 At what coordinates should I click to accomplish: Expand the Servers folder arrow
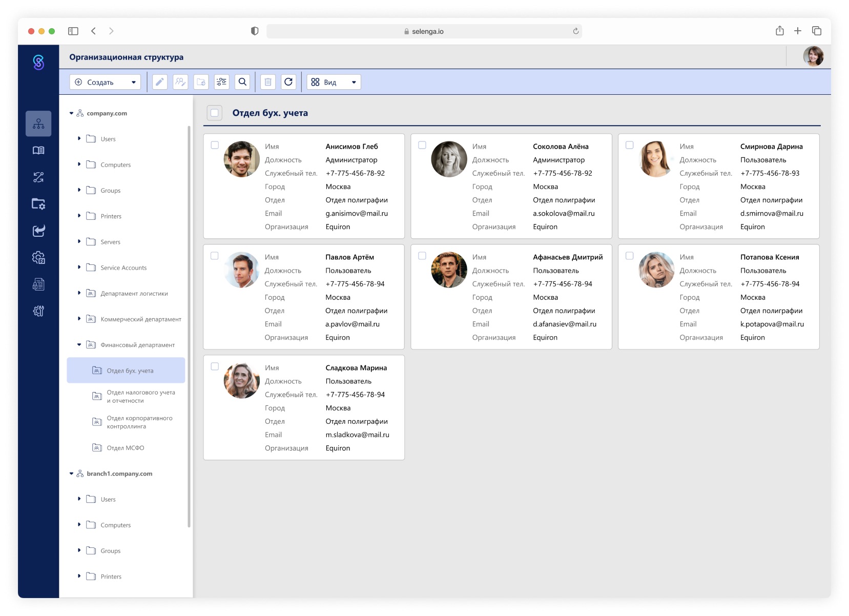click(x=79, y=241)
